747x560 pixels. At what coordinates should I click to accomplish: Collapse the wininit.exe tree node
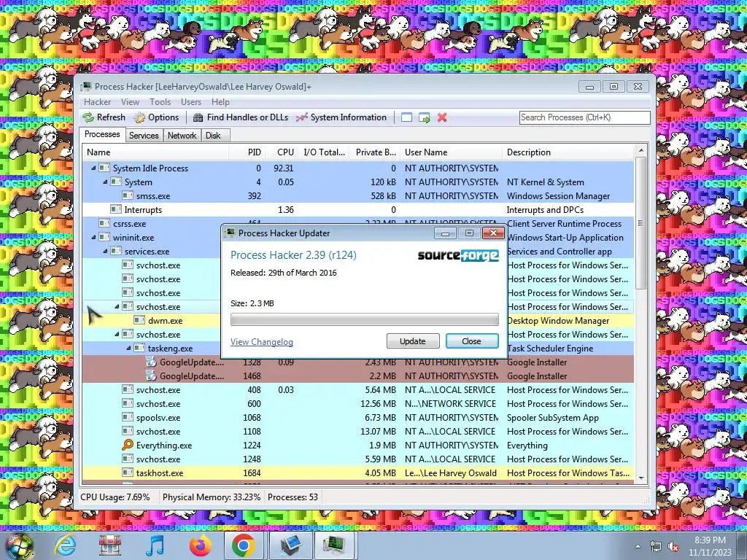93,237
